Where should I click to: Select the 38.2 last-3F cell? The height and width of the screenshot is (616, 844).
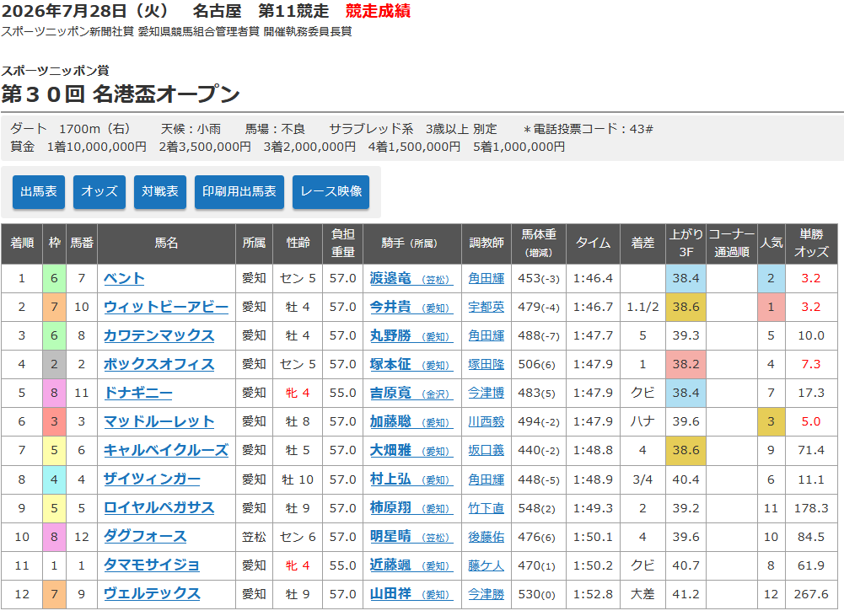pos(685,364)
